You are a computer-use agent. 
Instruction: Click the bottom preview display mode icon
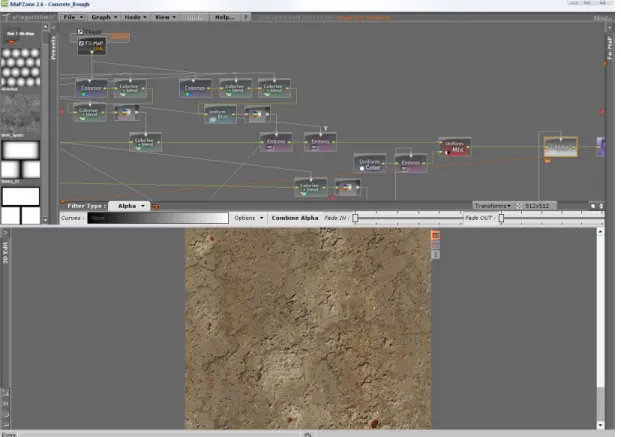pos(435,255)
